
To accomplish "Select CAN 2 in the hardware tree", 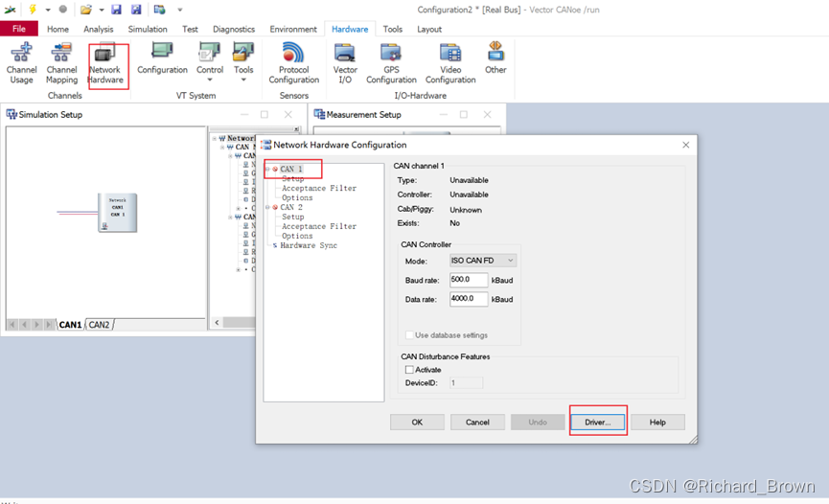I will tap(291, 207).
